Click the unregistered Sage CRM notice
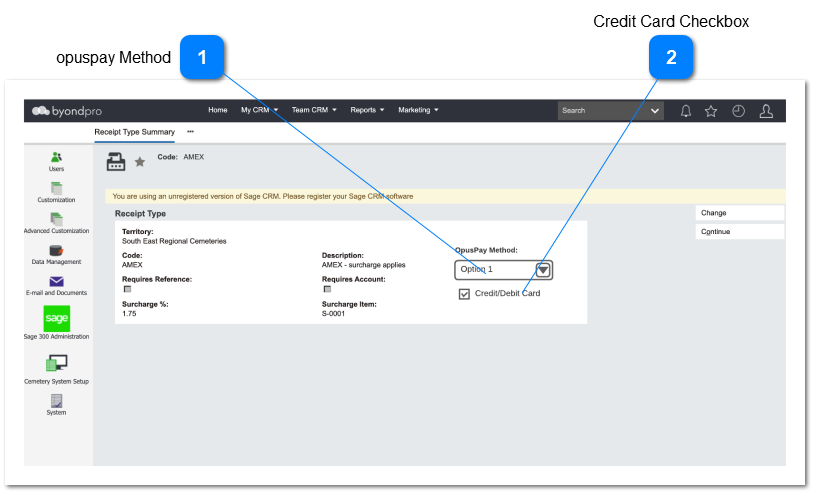The width and height of the screenshot is (814, 494). pyautogui.click(x=263, y=196)
